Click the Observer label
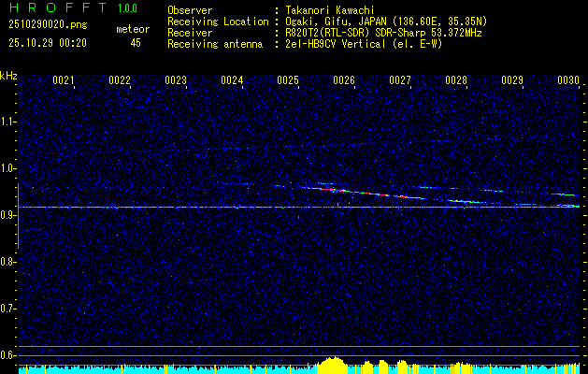Screen dimensions: 588x374 (x=190, y=10)
